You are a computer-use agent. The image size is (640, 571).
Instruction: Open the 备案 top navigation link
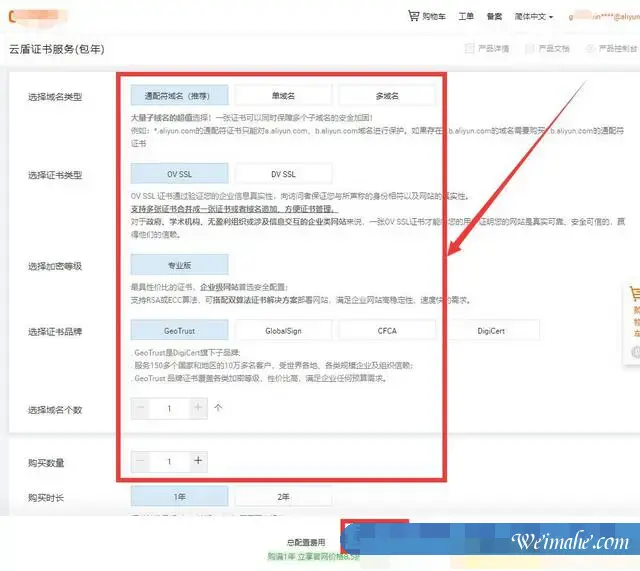pos(494,16)
